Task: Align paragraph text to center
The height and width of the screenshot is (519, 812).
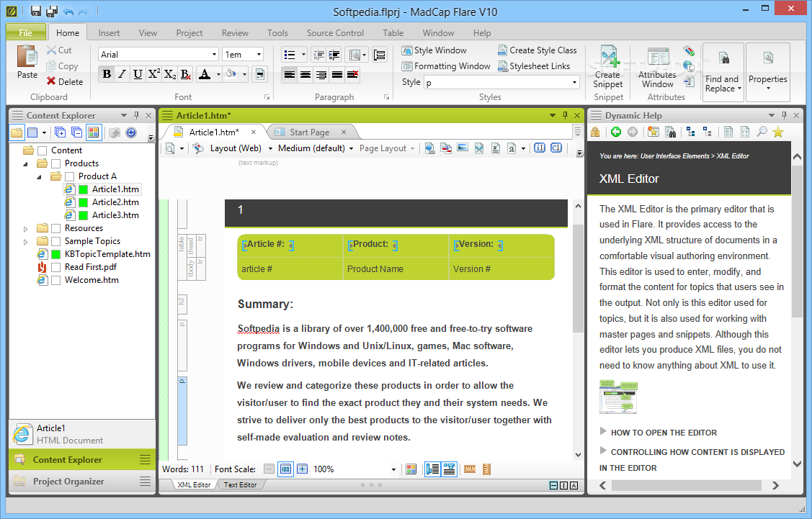Action: pos(305,75)
